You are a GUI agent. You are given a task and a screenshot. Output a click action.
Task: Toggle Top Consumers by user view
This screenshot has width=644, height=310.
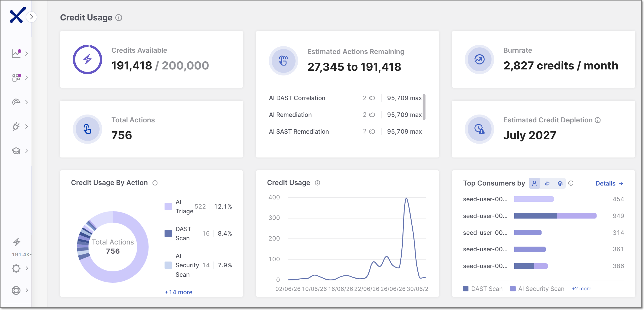534,183
